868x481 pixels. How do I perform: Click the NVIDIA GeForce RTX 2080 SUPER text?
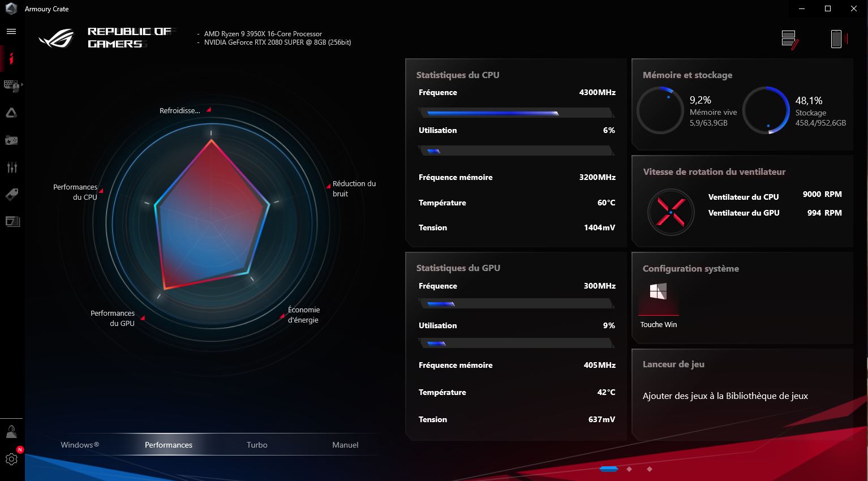coord(278,42)
